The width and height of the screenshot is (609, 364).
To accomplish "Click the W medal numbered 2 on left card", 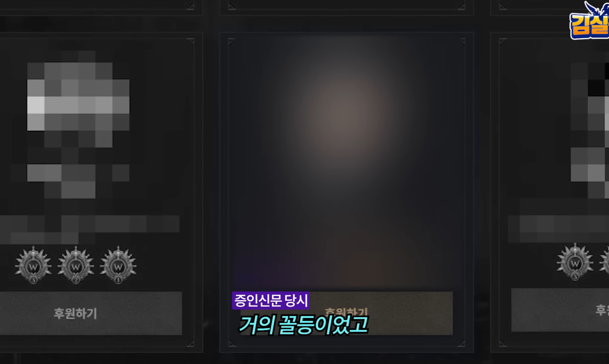I will click(76, 265).
